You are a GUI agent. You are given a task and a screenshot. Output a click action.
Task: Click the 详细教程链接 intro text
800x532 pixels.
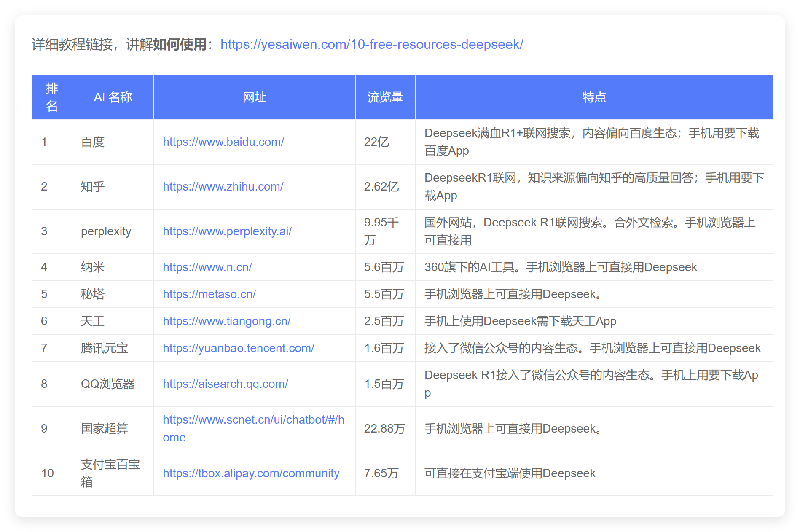coord(72,44)
